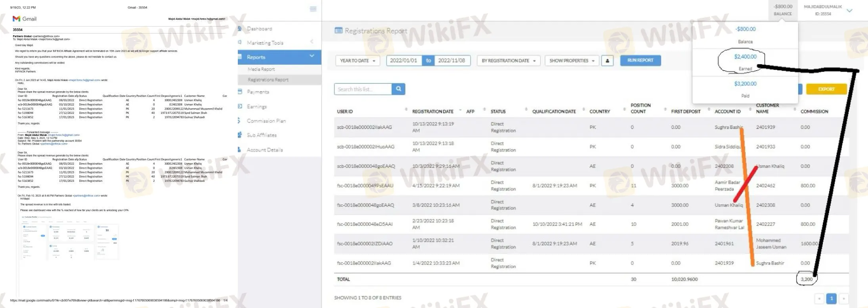Go to previous page of entries
Screen dimensions: 868x308
tap(819, 298)
